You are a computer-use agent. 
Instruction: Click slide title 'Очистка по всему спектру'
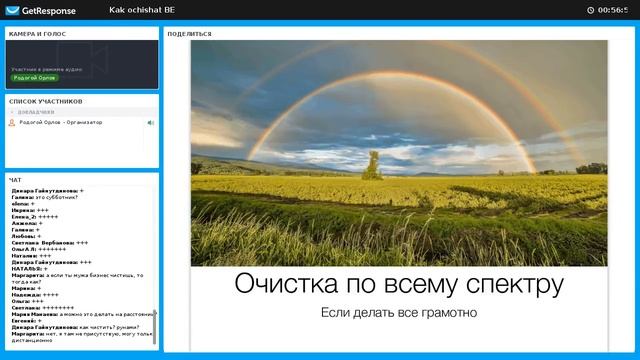(x=399, y=284)
